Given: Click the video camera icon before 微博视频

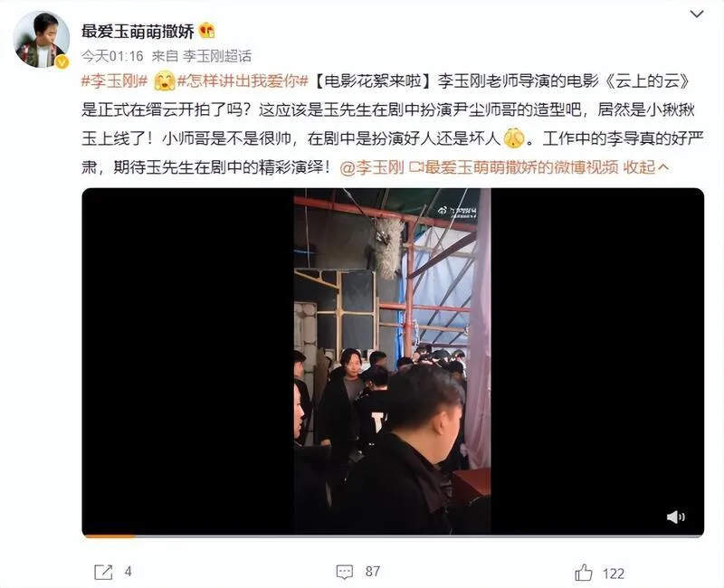Looking at the screenshot, I should tap(415, 167).
